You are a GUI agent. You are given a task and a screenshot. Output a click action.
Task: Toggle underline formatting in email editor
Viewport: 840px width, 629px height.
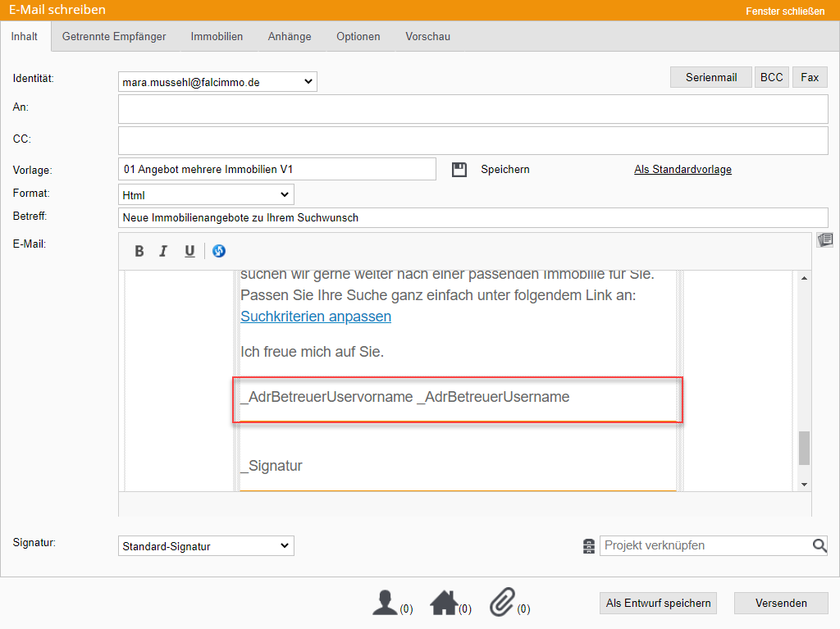pos(189,251)
